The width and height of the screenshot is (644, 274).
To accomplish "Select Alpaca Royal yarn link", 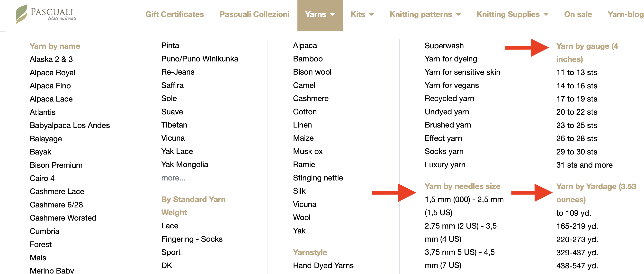I will 53,72.
